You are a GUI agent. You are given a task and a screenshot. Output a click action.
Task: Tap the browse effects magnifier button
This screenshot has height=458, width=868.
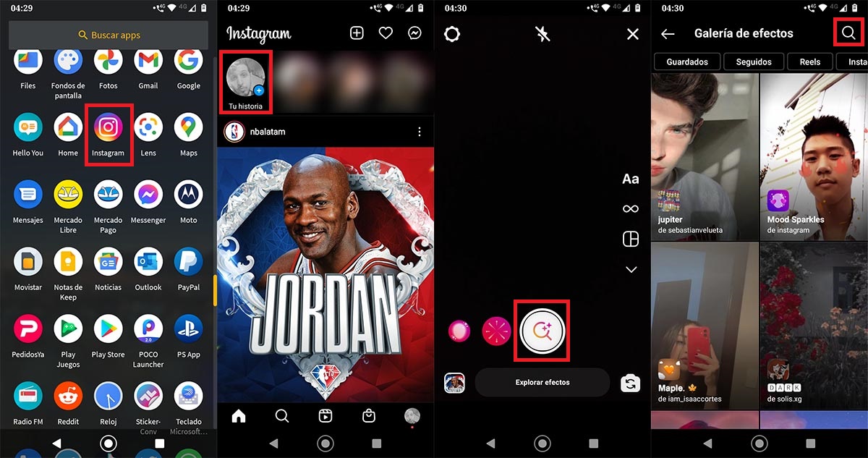tap(542, 331)
